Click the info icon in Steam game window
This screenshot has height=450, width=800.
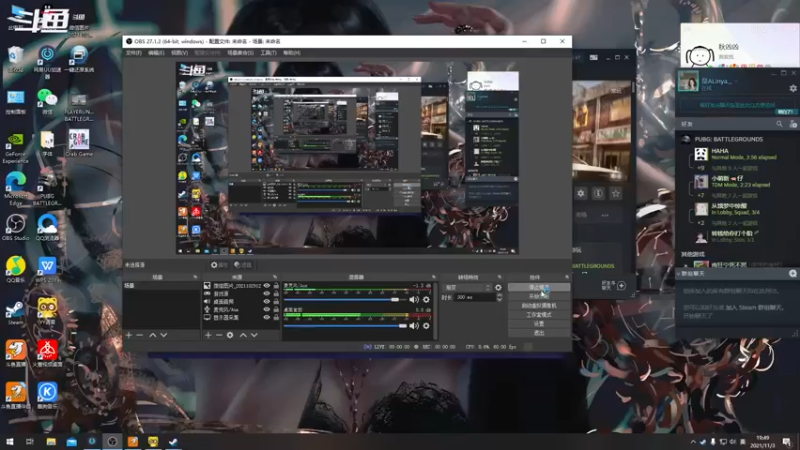pyautogui.click(x=598, y=193)
